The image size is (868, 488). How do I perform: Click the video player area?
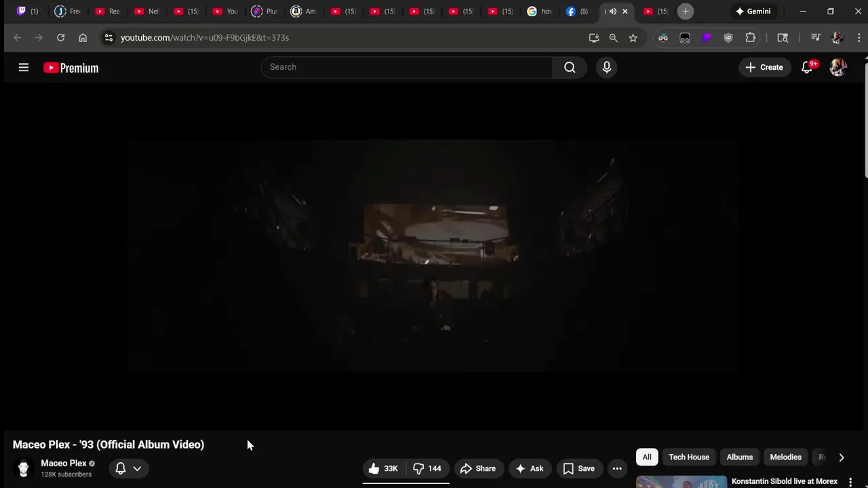pos(434,256)
